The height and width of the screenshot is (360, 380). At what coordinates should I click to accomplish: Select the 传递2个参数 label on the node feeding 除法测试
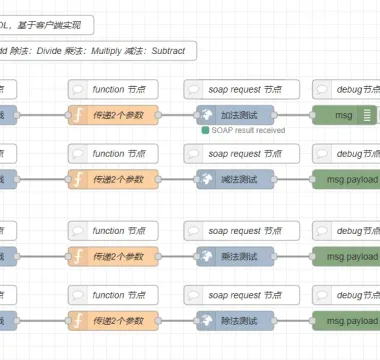tap(118, 321)
